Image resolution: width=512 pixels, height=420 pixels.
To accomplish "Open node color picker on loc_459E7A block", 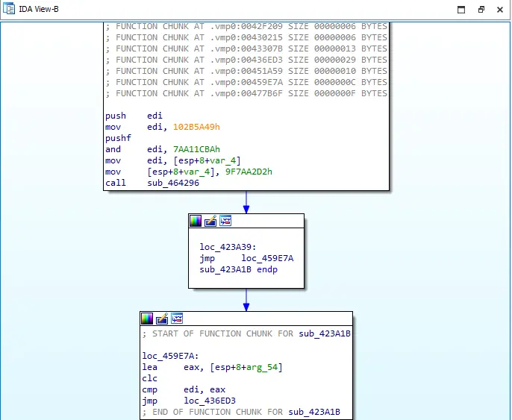I will (x=147, y=319).
